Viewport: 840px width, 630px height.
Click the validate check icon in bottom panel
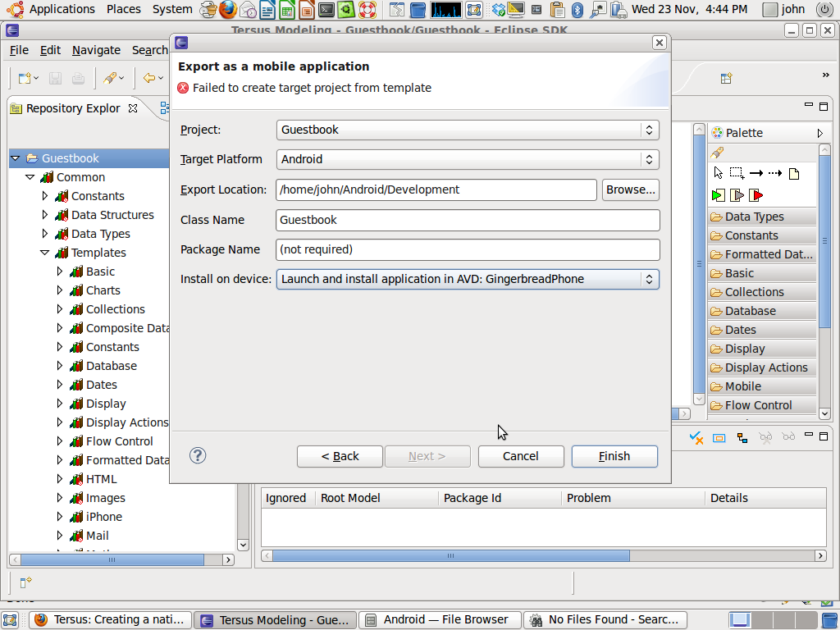[x=696, y=438]
